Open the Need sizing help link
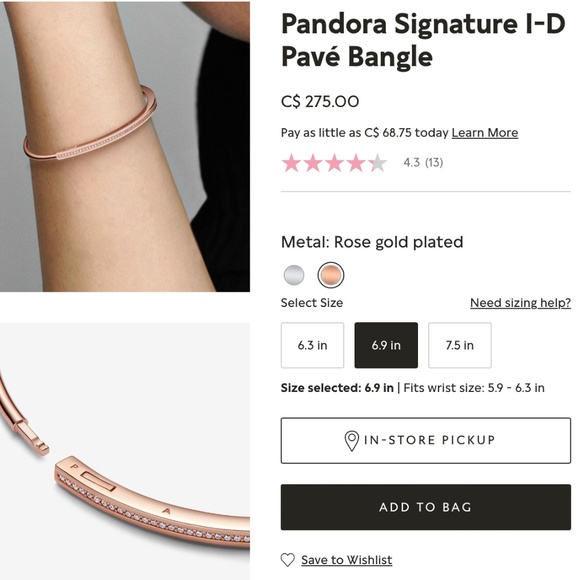 [x=520, y=303]
